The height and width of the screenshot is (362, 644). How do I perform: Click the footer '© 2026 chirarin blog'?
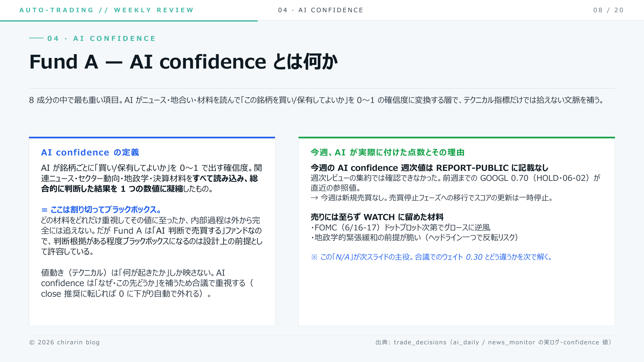[x=64, y=342]
